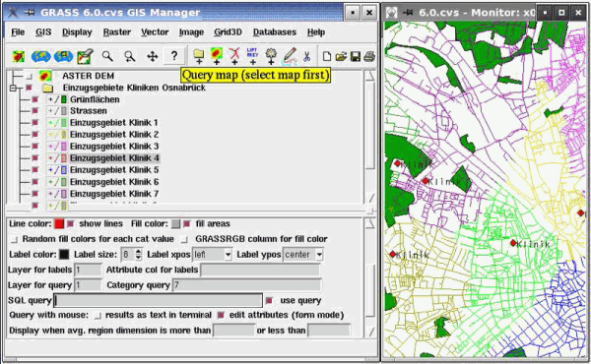Select the zoom magnifier tool
The image size is (591, 364).
coord(107,56)
